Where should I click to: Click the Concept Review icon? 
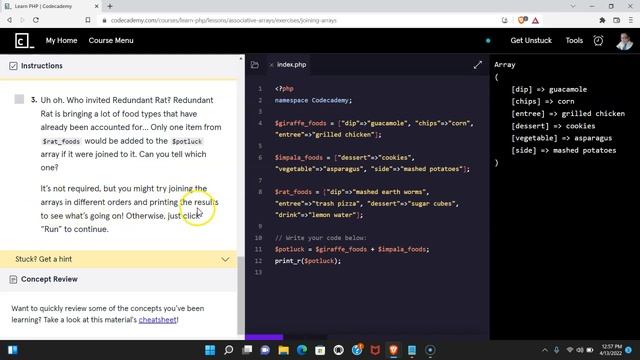pyautogui.click(x=13, y=279)
